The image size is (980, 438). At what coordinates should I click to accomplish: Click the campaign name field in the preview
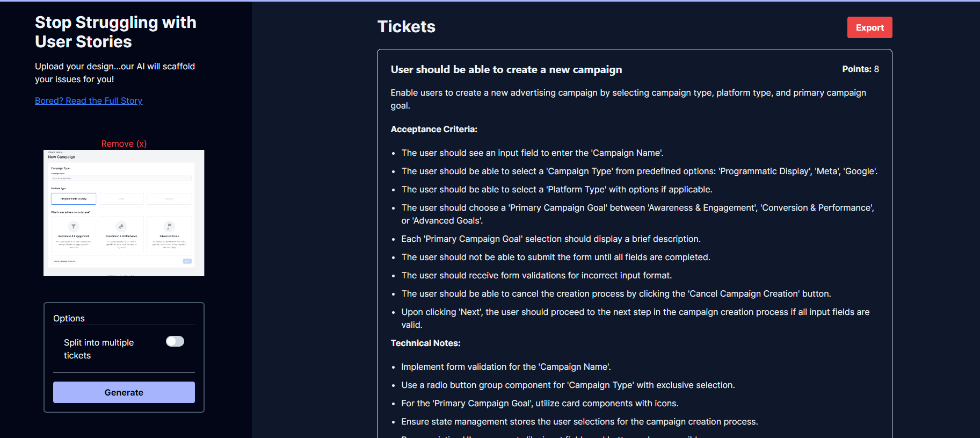[x=121, y=178]
